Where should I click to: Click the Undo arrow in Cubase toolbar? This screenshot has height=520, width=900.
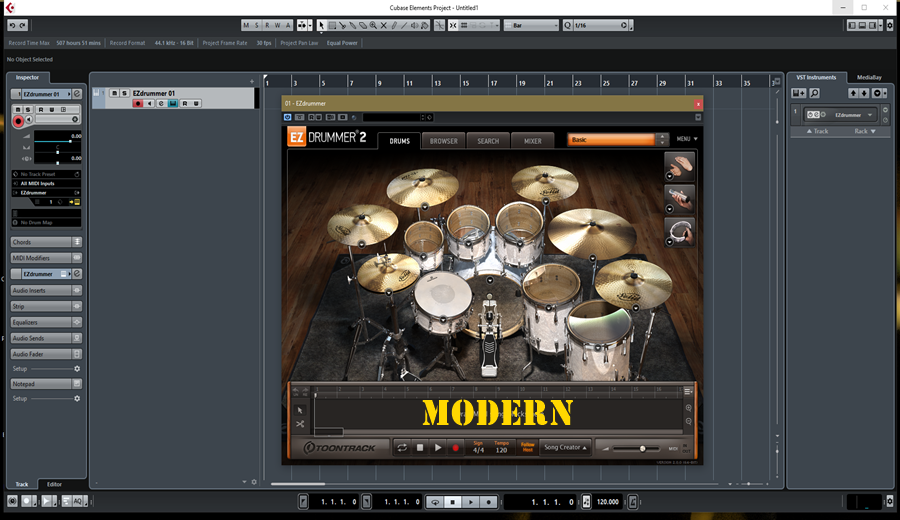point(13,25)
